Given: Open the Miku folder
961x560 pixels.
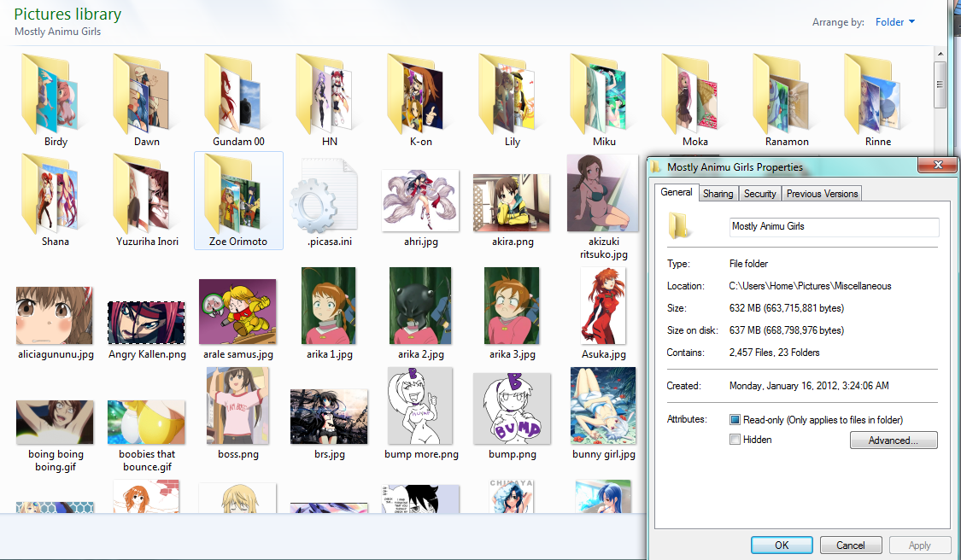Looking at the screenshot, I should (x=598, y=94).
